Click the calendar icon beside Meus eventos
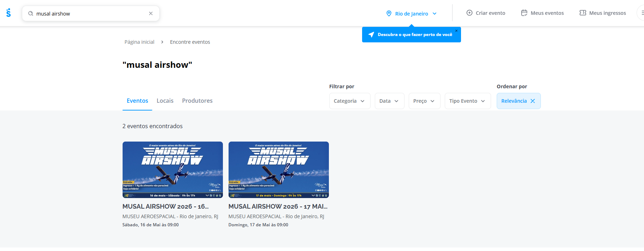Viewport: 644px width, 251px height. pyautogui.click(x=524, y=13)
